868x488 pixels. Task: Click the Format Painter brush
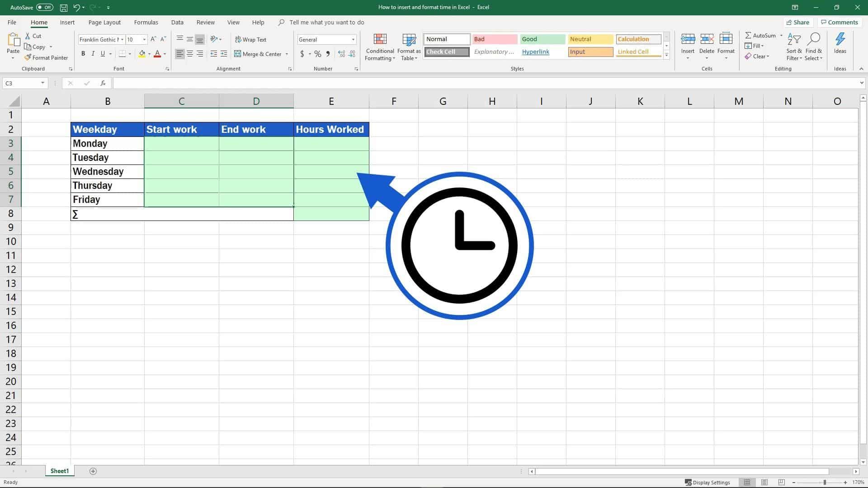click(x=28, y=58)
